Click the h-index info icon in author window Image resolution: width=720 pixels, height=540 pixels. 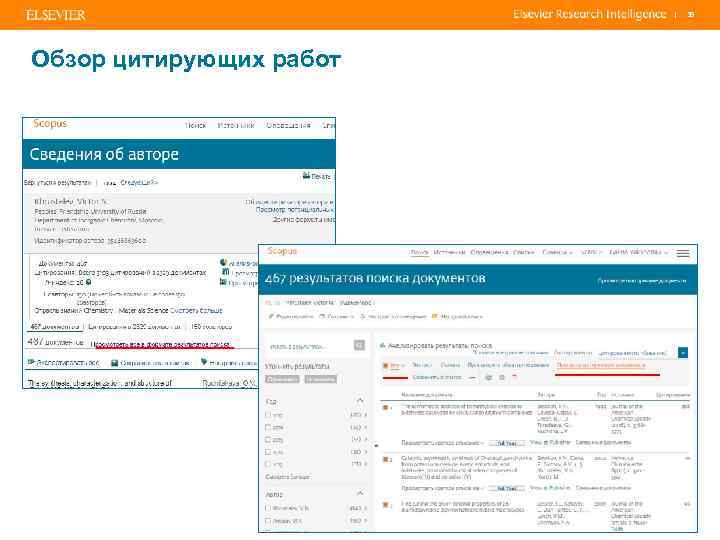tap(88, 282)
